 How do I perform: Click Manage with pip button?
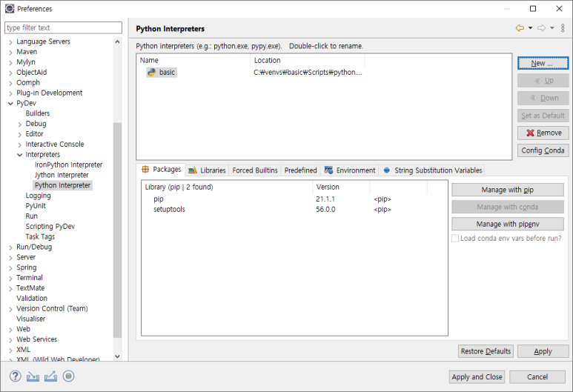[x=508, y=190]
